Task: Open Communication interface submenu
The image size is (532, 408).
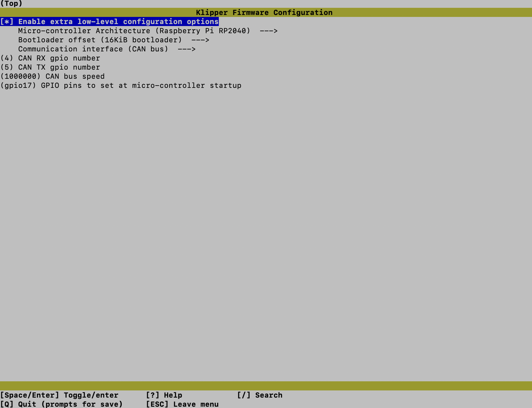Action: click(x=107, y=49)
